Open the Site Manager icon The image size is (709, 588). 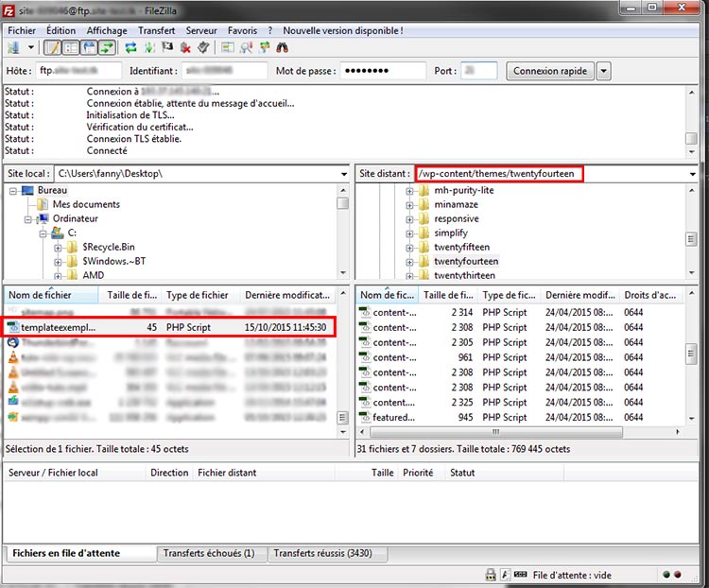13,47
